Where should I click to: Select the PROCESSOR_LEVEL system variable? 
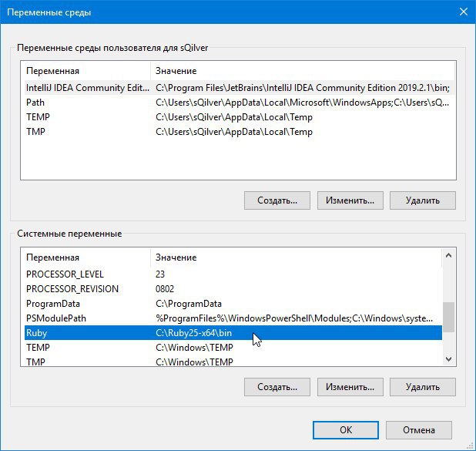[233, 274]
